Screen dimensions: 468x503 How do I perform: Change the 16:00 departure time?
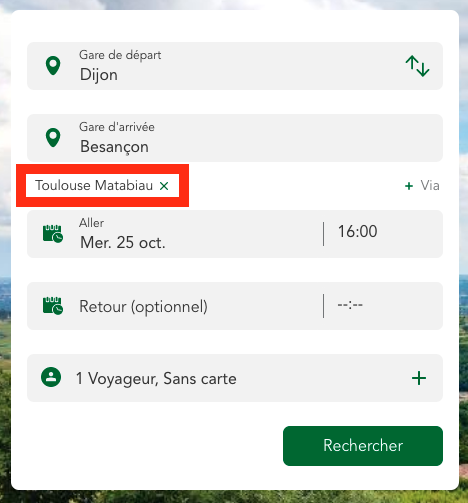point(358,231)
